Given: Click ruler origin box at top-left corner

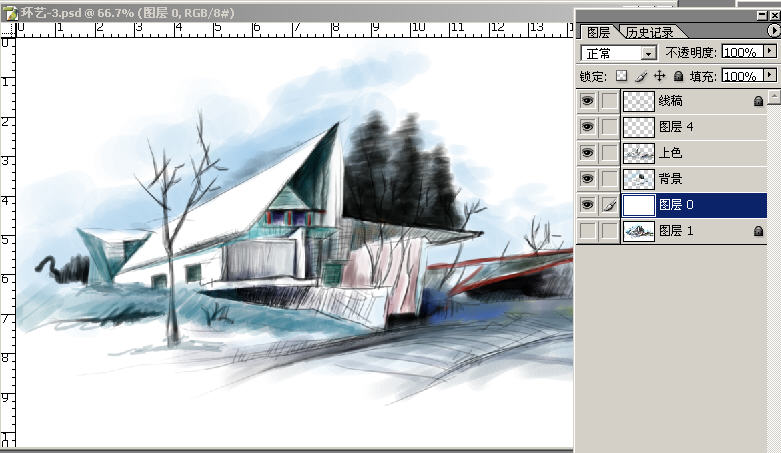Looking at the screenshot, I should click(x=7, y=30).
